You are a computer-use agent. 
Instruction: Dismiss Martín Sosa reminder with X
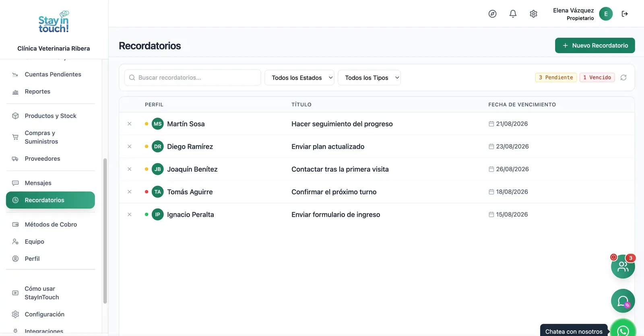(130, 124)
